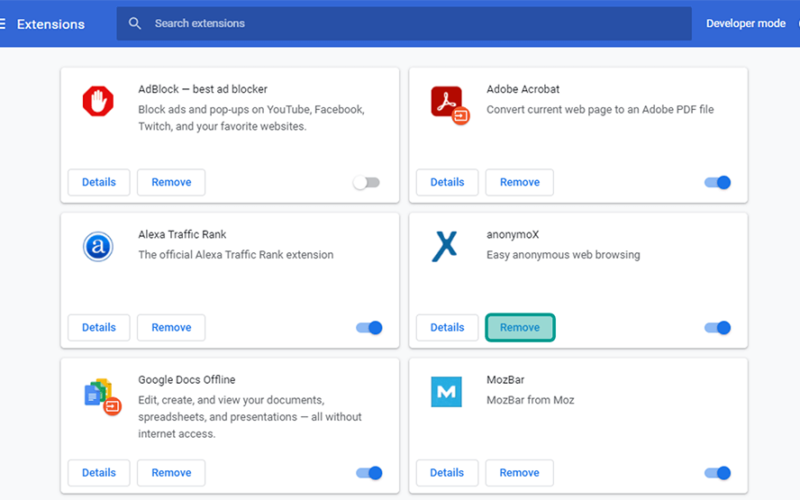Open Details for anonymoX
800x500 pixels.
(447, 328)
